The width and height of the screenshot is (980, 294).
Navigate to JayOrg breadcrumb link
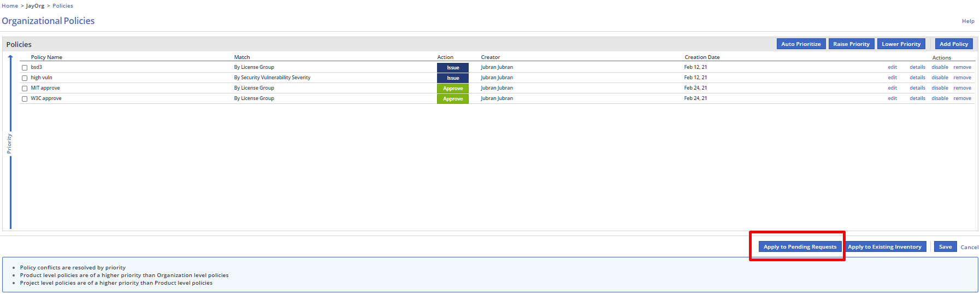(36, 6)
